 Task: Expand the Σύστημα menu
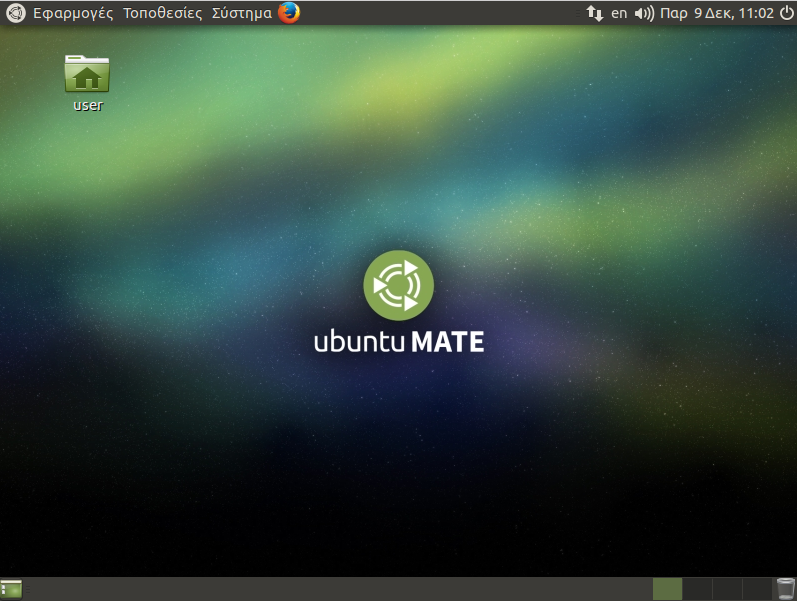pos(241,13)
